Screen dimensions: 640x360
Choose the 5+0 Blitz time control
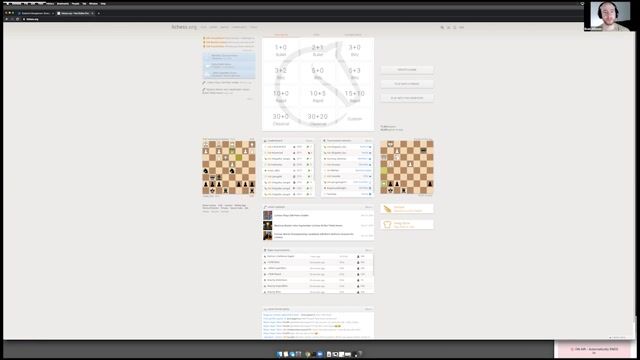coord(318,73)
